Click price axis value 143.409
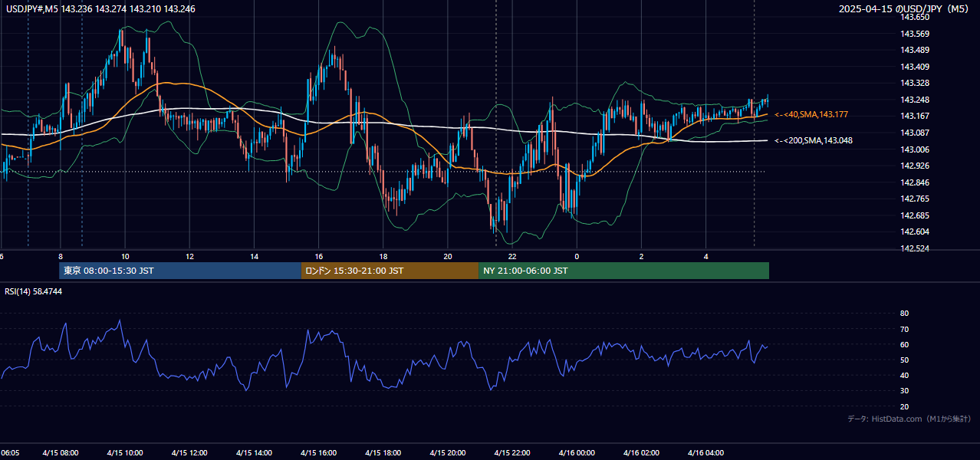980x460 pixels. [914, 67]
